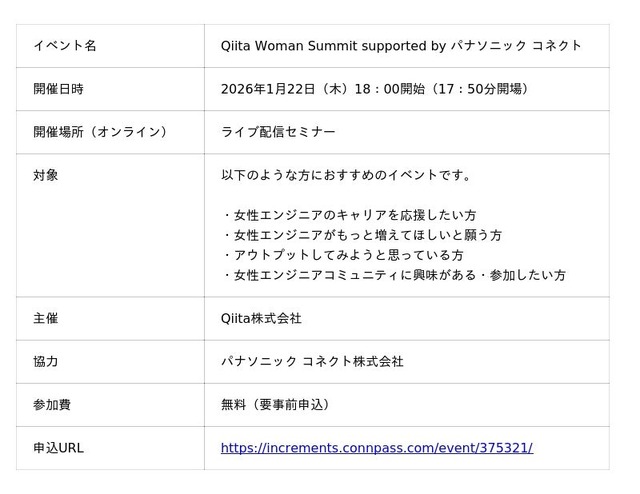Click the Qiita株式会社 organizer text
This screenshot has height=494, width=640.
[x=261, y=318]
